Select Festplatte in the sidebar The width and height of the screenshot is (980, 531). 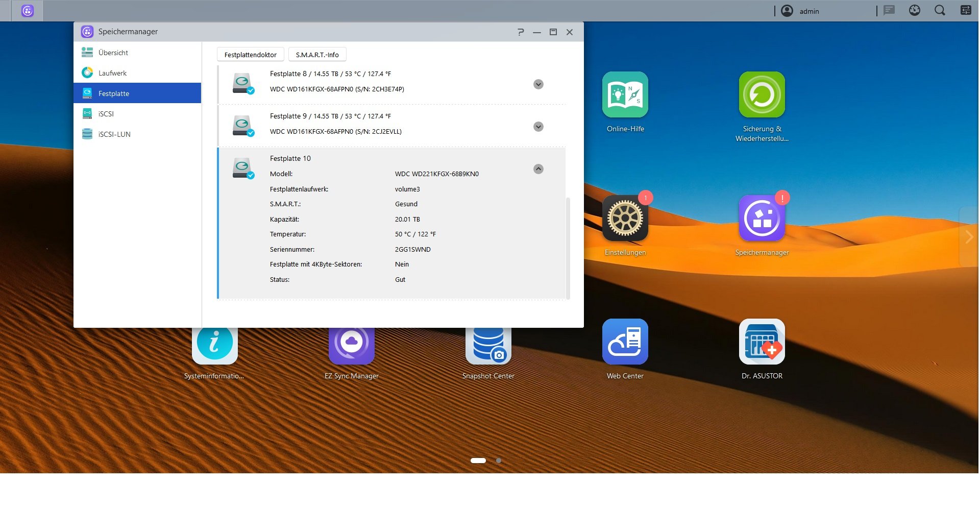(137, 93)
